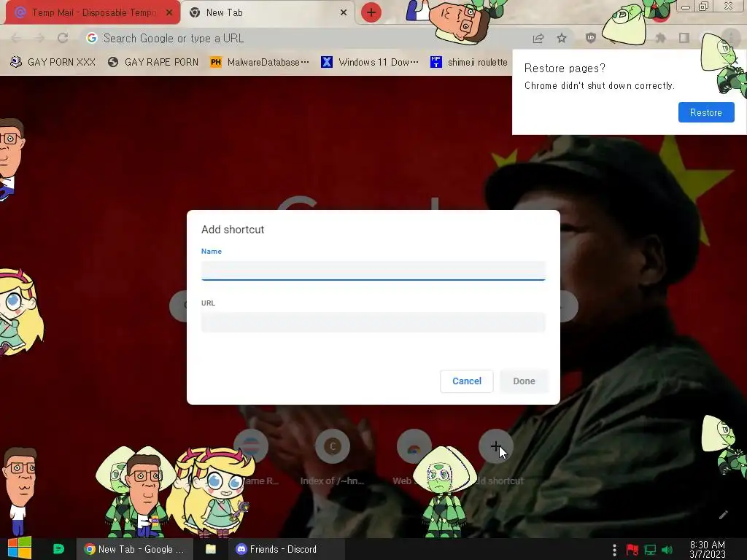Close the New Tab tab
This screenshot has width=747, height=560.
343,12
